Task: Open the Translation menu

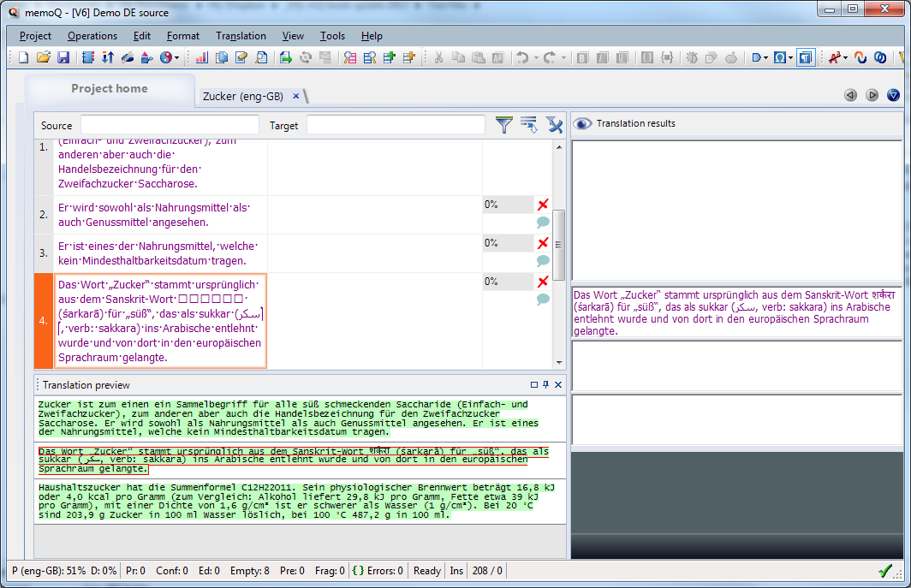Action: click(241, 36)
